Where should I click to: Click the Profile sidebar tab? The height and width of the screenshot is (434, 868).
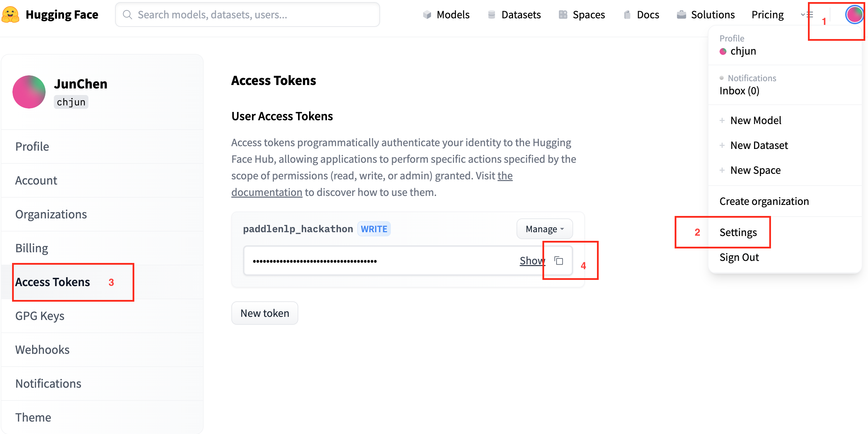pos(32,146)
